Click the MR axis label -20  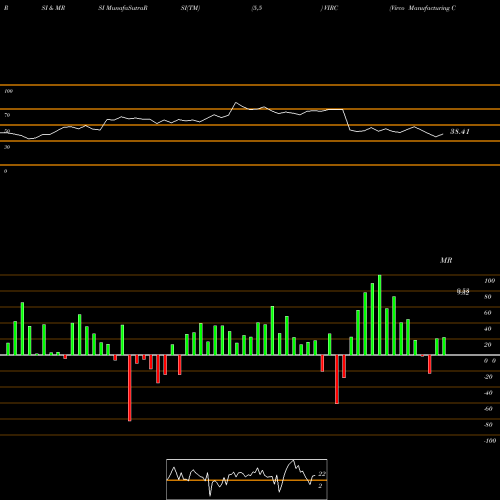pos(488,377)
